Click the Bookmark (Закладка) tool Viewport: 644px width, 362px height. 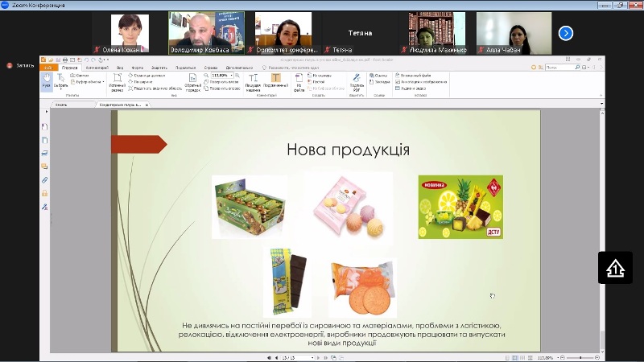(379, 82)
